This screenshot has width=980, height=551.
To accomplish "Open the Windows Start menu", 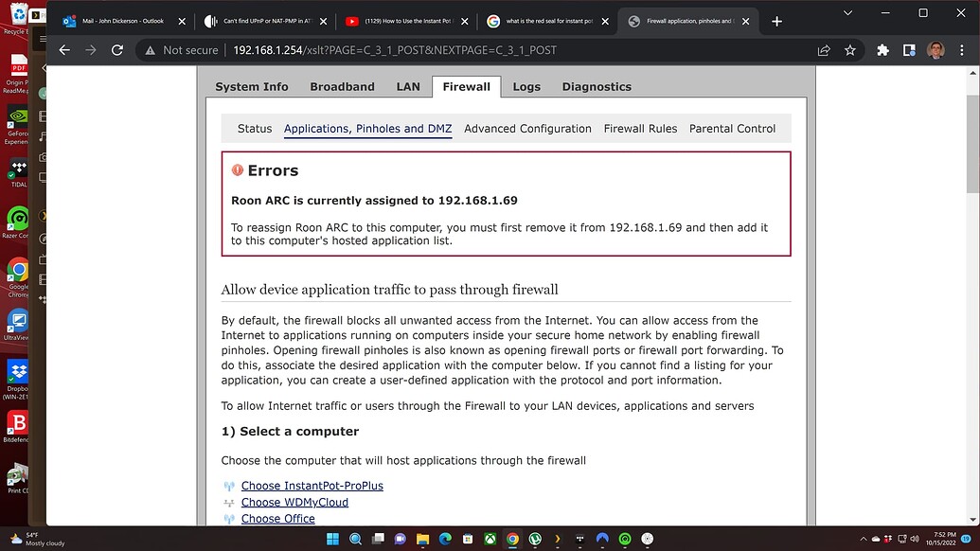I will click(x=332, y=539).
